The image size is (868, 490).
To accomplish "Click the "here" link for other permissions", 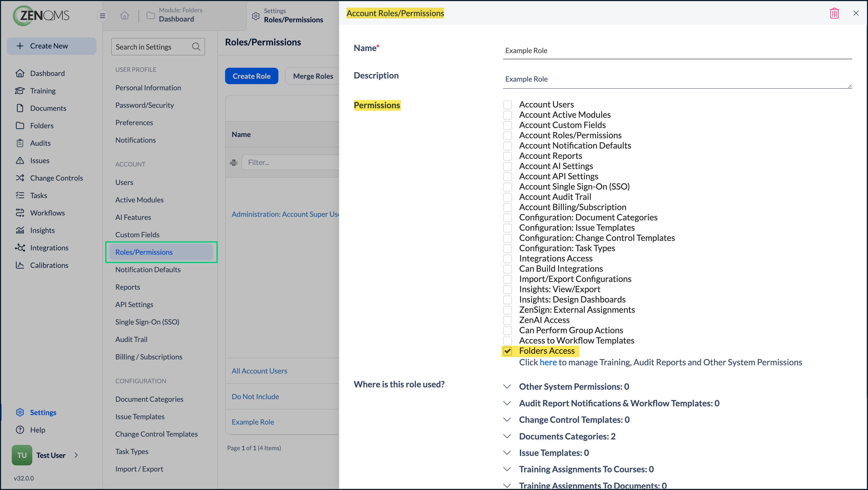I will click(548, 362).
